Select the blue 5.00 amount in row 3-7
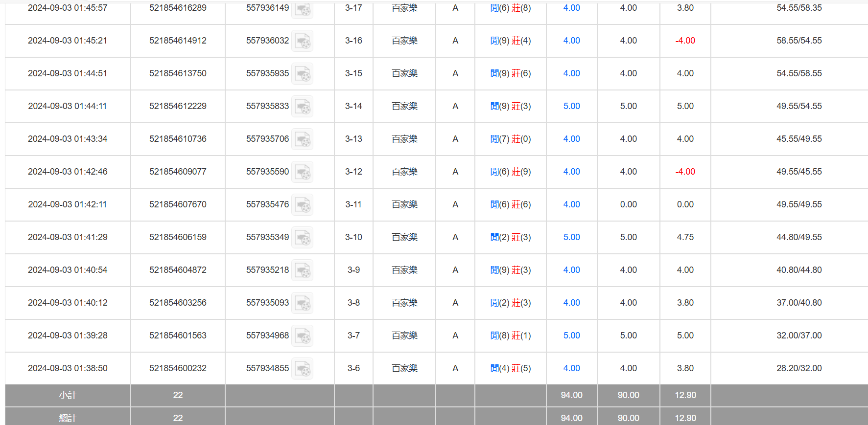 [571, 336]
